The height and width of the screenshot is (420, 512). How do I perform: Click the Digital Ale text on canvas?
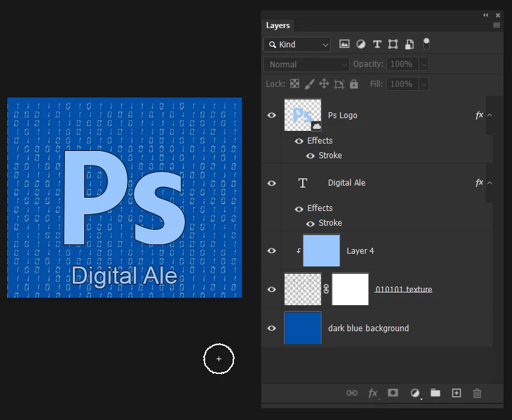click(x=124, y=276)
